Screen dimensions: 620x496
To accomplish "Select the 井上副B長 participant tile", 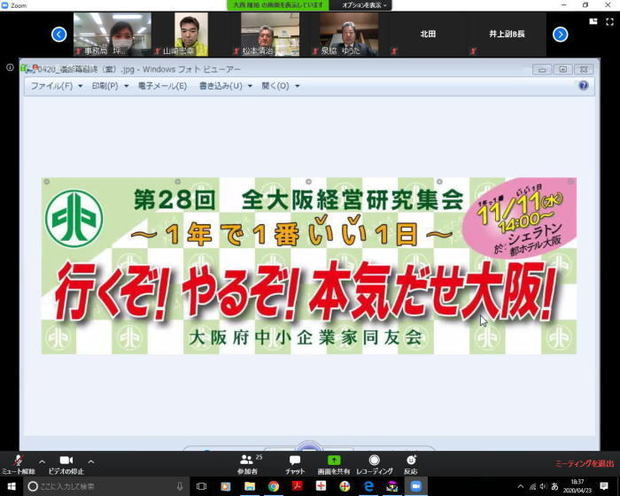I will [x=507, y=34].
